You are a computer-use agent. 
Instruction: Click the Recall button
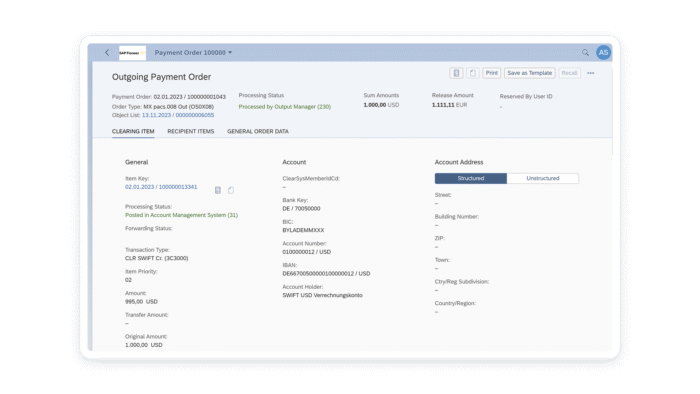pyautogui.click(x=569, y=73)
